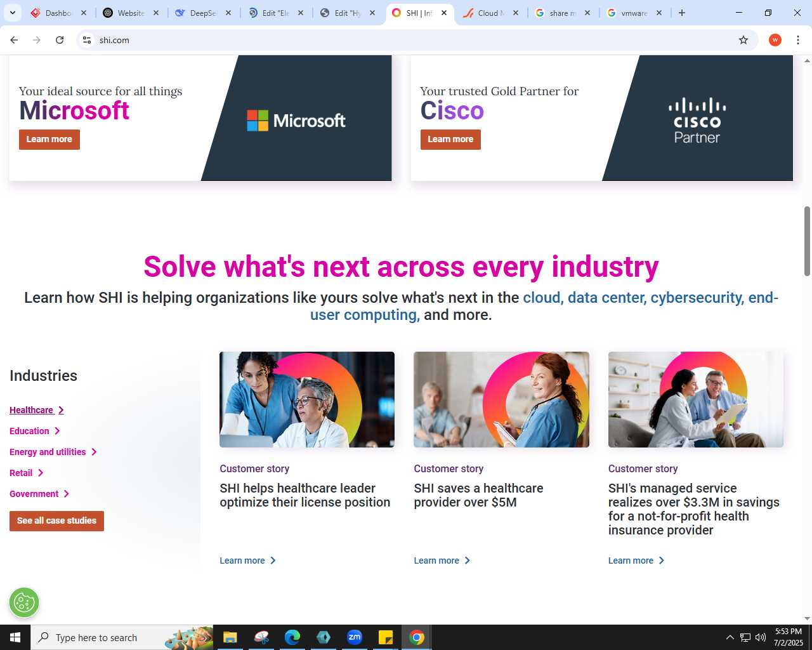Click the address bar showing shi.com
812x650 pixels.
(x=416, y=40)
